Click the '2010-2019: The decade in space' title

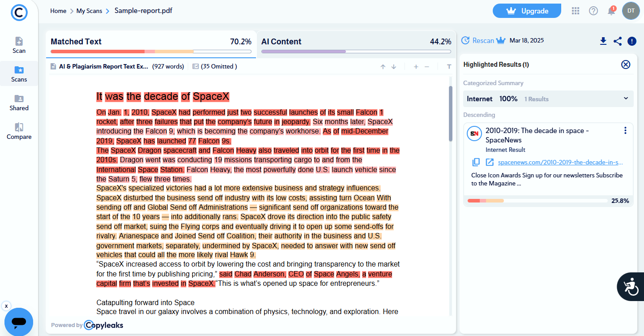pyautogui.click(x=537, y=135)
